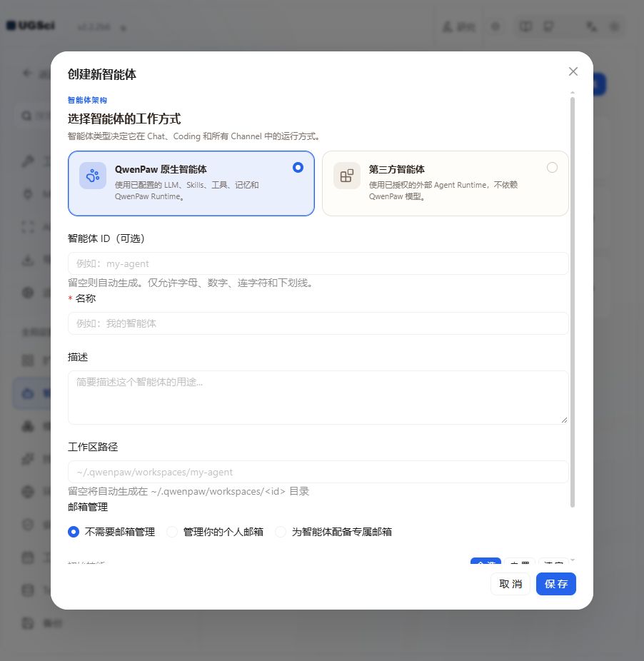This screenshot has width=644, height=661.
Task: Click the blocks icon on 第三方智能体 card
Action: click(347, 176)
